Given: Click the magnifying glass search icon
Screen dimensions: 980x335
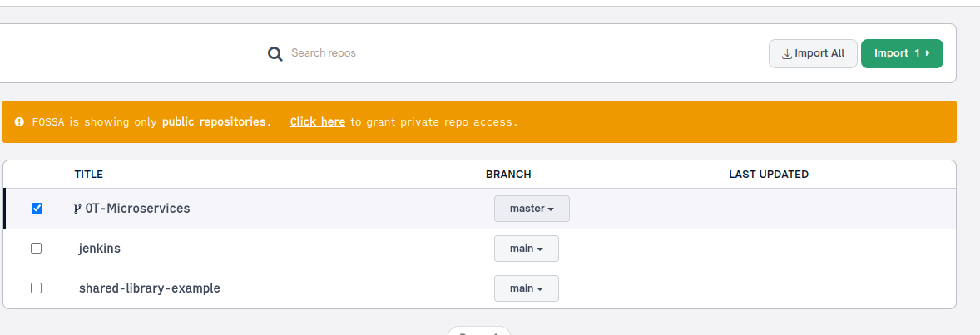Looking at the screenshot, I should click(x=275, y=54).
